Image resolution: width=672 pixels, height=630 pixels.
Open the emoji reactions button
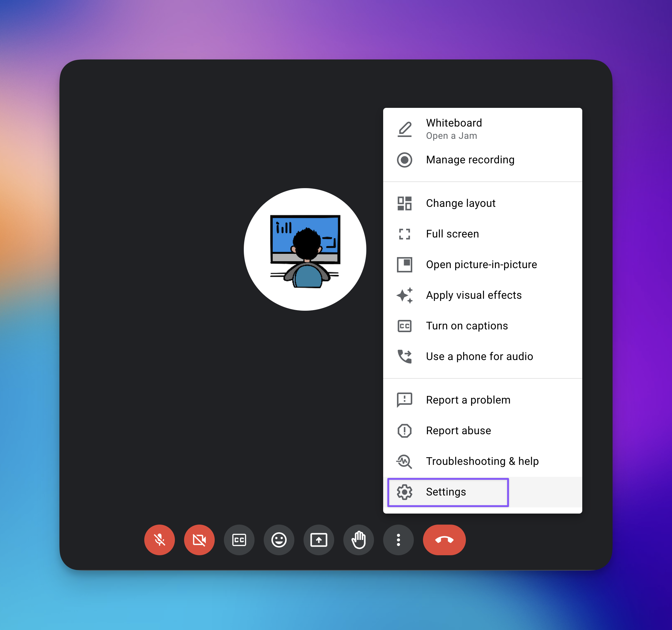[279, 540]
